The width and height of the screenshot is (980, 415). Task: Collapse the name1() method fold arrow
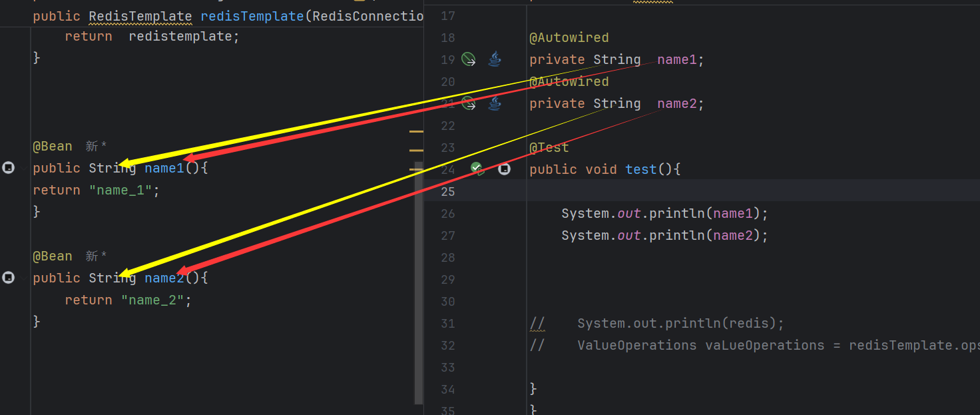pyautogui.click(x=25, y=168)
